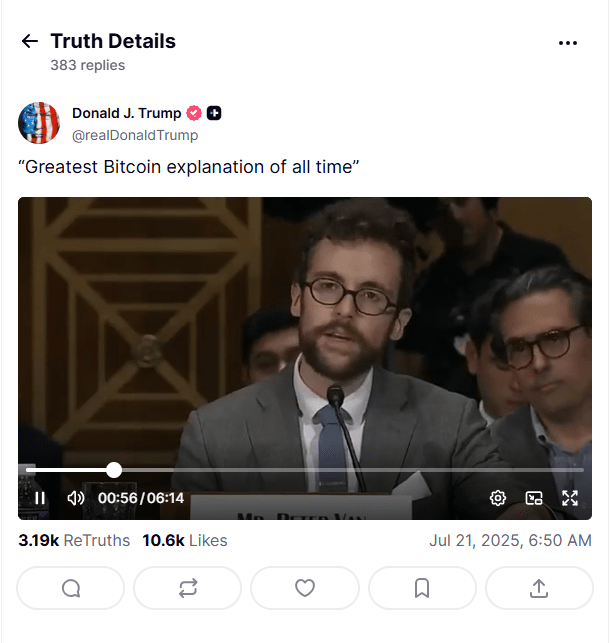Expand the video to fullscreen
This screenshot has height=643, width=611.
click(x=570, y=498)
